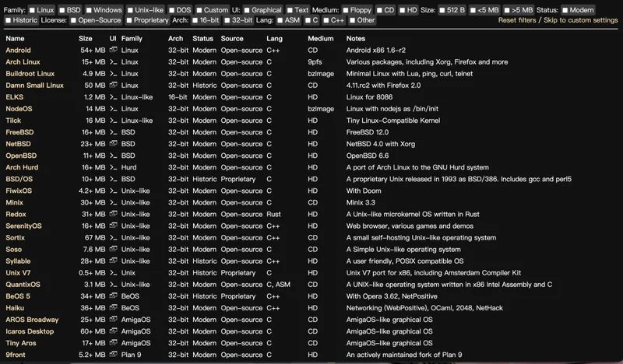Check the Open-Source license filter

(73, 20)
